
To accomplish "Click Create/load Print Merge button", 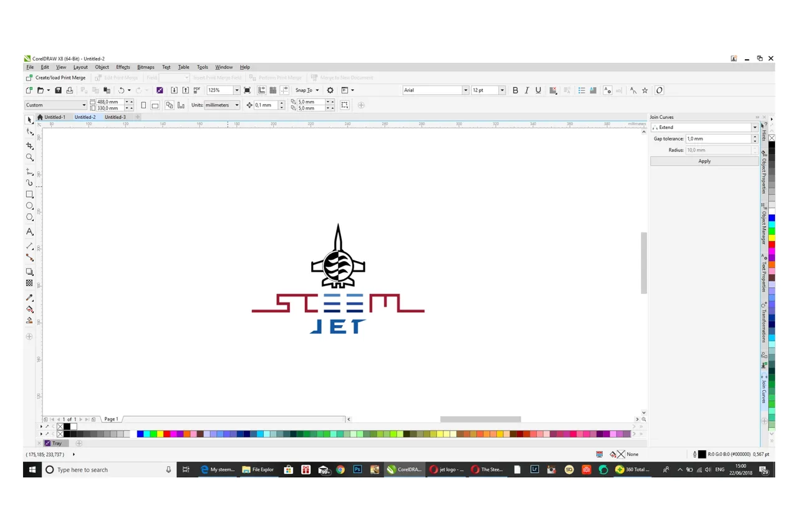I will tap(55, 78).
